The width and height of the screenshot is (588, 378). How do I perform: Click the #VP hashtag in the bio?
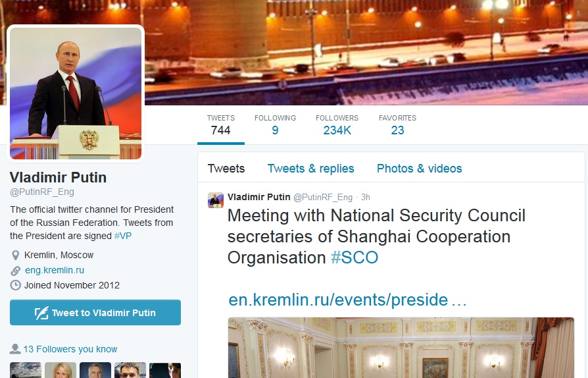tap(123, 236)
